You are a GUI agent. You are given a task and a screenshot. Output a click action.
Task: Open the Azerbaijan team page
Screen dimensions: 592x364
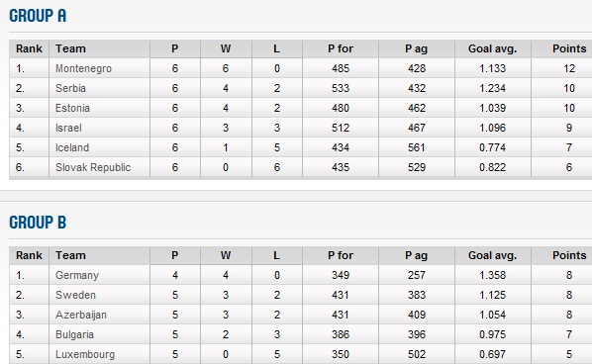pos(81,315)
